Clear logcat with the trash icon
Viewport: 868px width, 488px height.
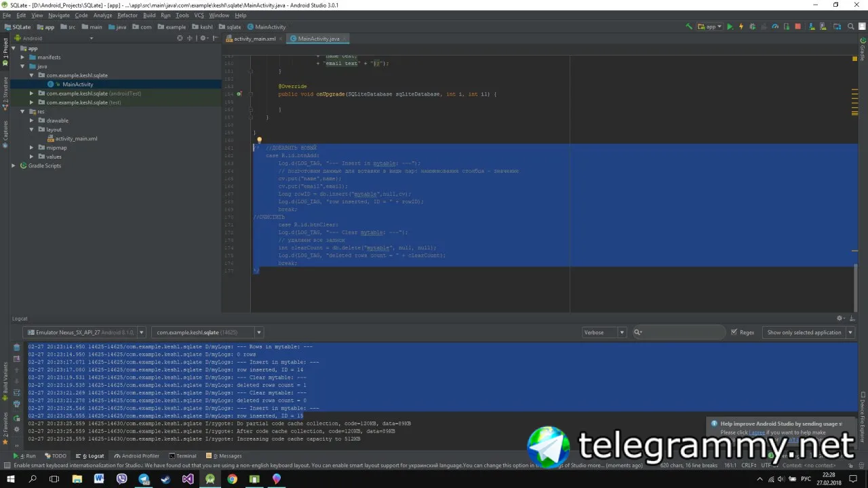pos(17,347)
